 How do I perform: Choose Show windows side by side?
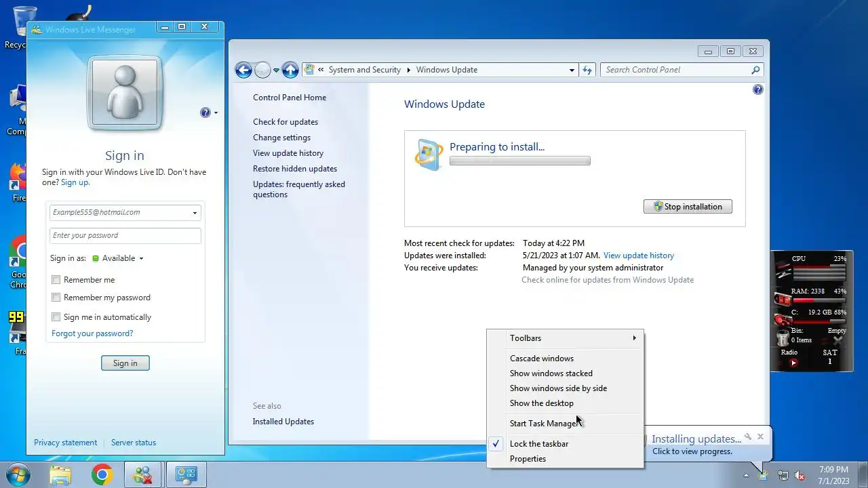pyautogui.click(x=565, y=388)
